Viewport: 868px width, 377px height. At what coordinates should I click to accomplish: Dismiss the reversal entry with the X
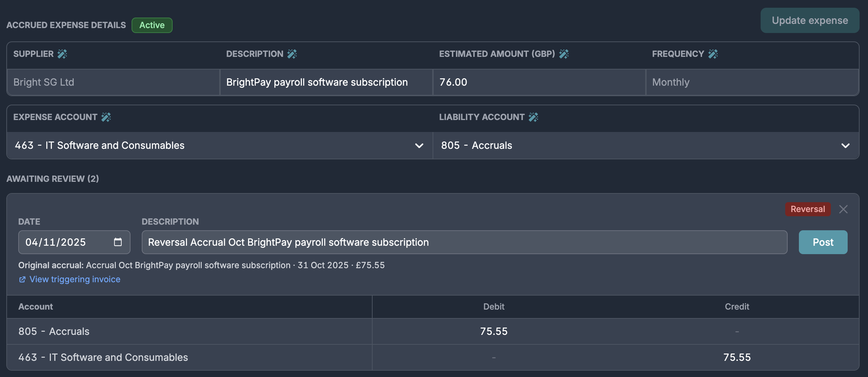pyautogui.click(x=843, y=209)
